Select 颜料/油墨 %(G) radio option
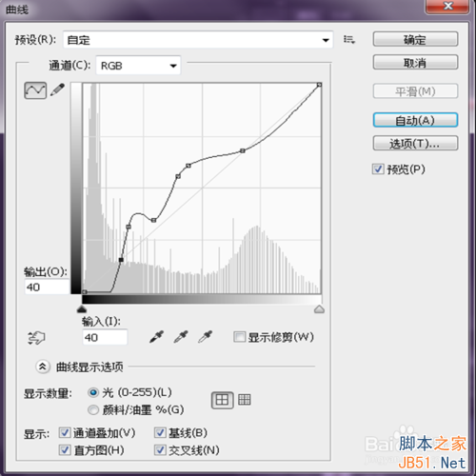Screen dimensions: 476x476 tap(93, 409)
